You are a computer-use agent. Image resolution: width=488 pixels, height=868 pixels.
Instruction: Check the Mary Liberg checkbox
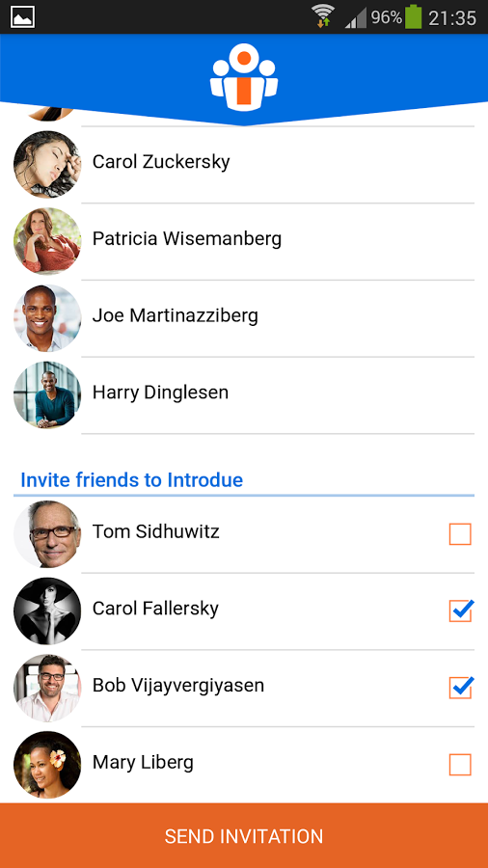pos(460,765)
